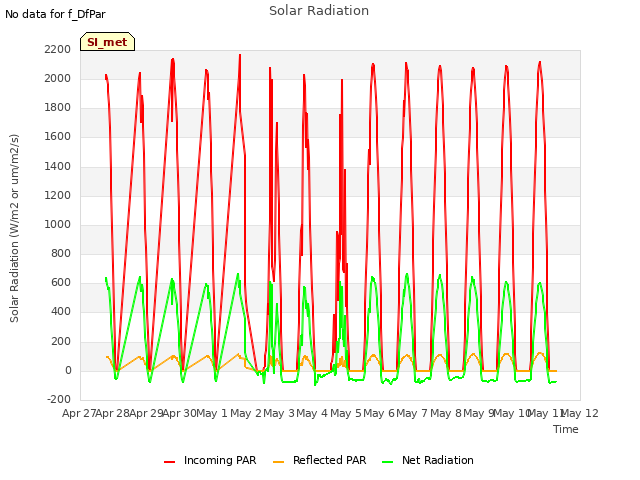
Task: Click the Net Radiation peak on May 6
Action: pyautogui.click(x=407, y=274)
